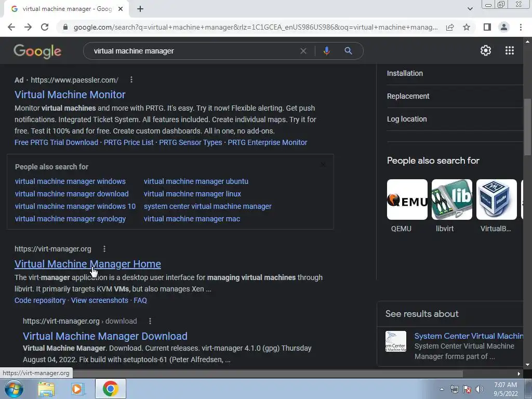The height and width of the screenshot is (399, 532).
Task: Select the libvirt thumbnail
Action: pyautogui.click(x=452, y=199)
